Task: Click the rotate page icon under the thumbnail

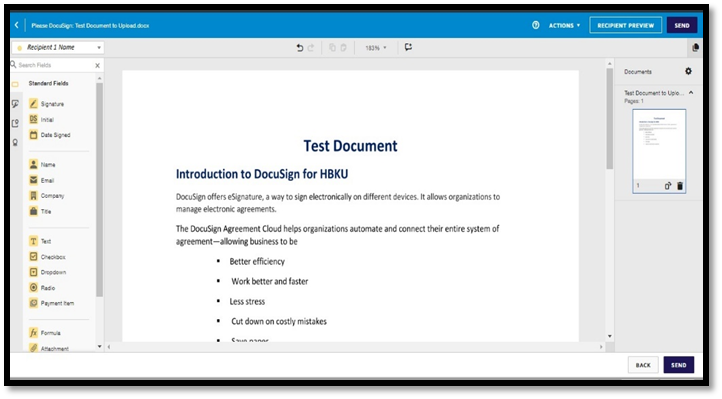Action: click(x=668, y=186)
